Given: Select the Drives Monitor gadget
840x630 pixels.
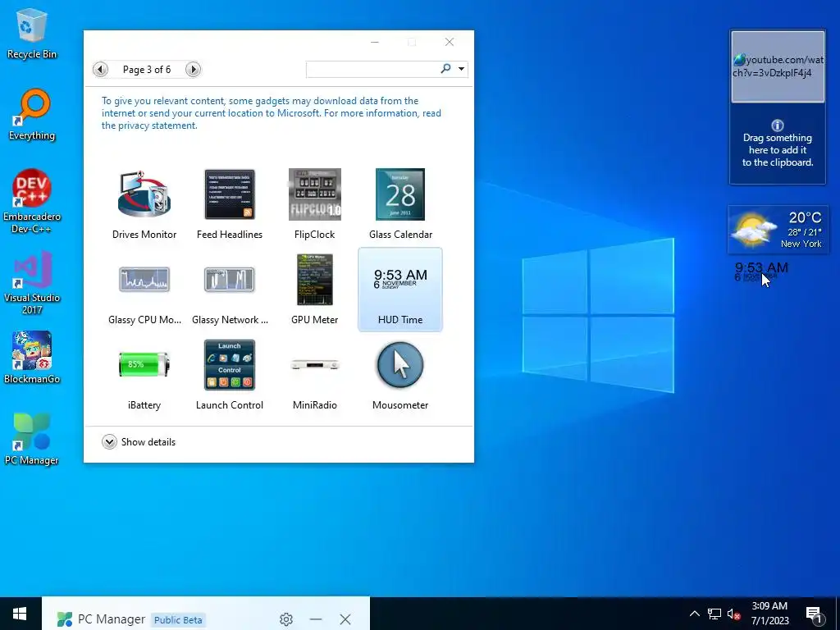Looking at the screenshot, I should tap(144, 203).
